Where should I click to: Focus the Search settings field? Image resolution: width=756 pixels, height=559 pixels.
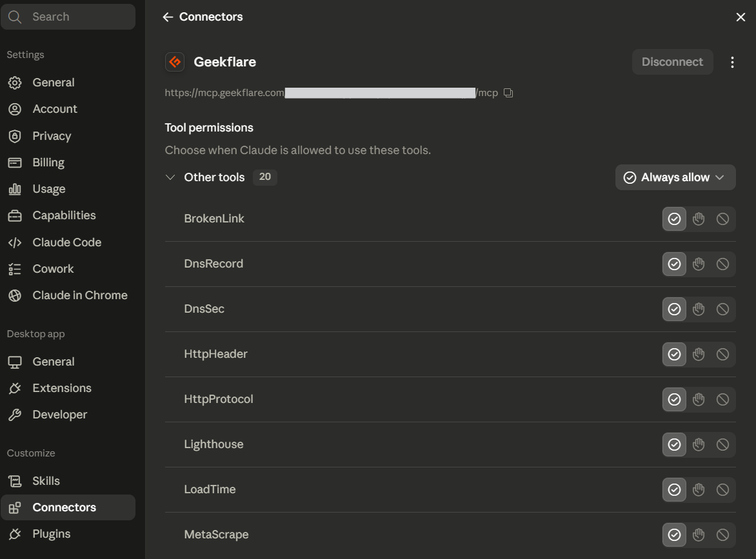(68, 17)
